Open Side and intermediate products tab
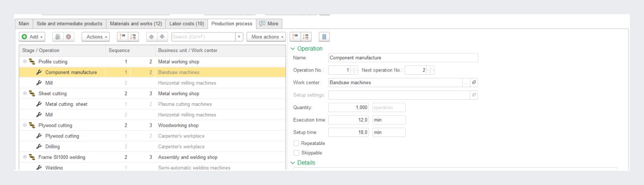Screen dimensions: 644x185 tap(69, 24)
